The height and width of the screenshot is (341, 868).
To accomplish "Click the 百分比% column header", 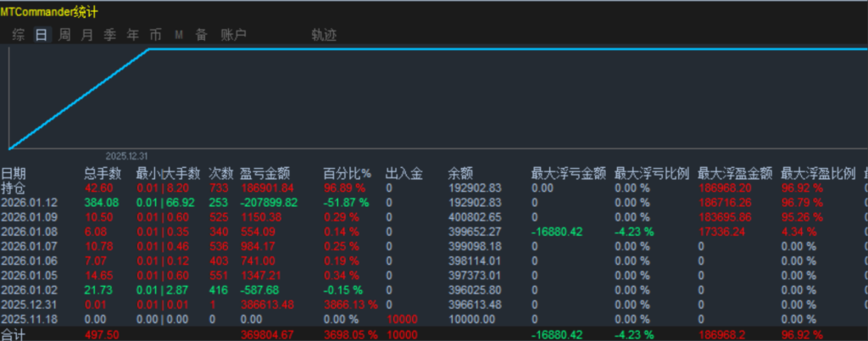I will coord(348,174).
